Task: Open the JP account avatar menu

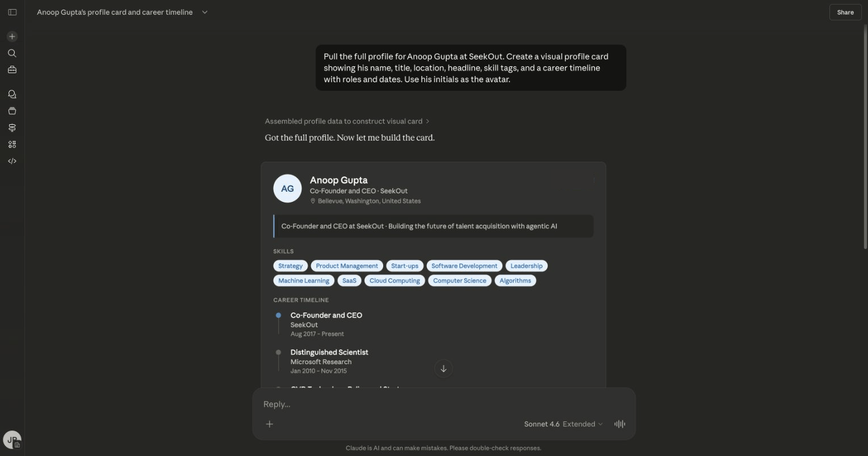Action: 12,439
